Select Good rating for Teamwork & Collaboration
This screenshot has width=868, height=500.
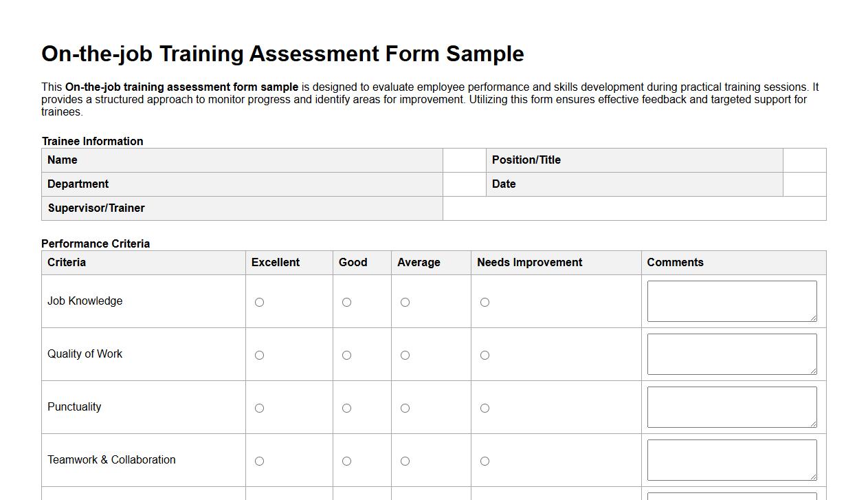click(x=346, y=461)
